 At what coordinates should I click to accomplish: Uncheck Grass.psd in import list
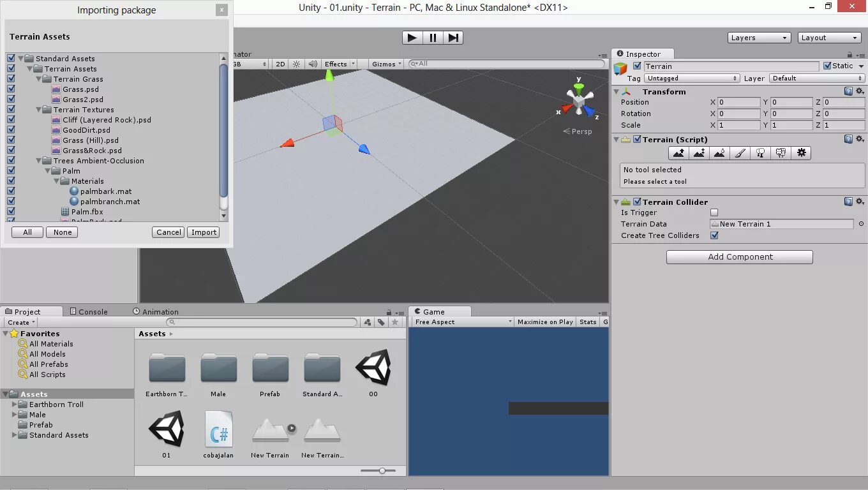[x=11, y=89]
